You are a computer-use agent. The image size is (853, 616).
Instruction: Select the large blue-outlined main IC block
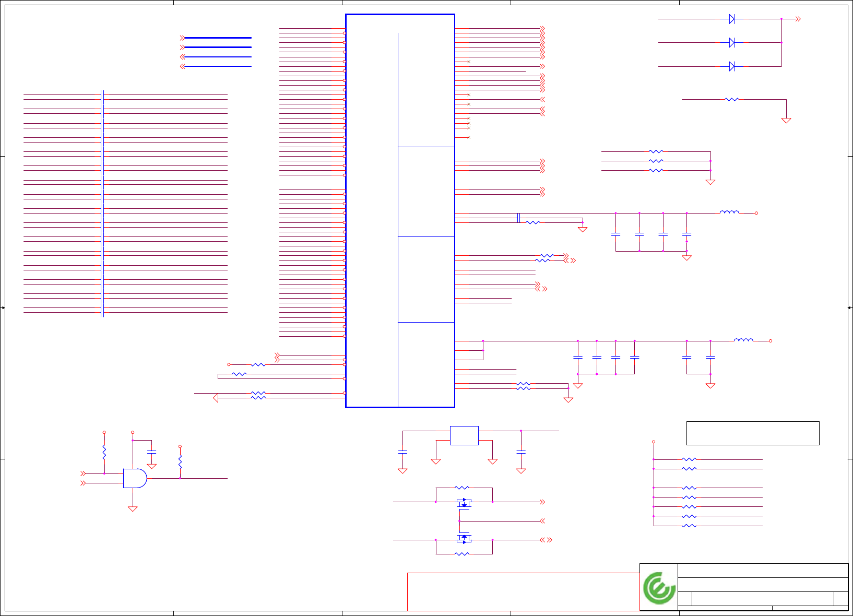(x=400, y=211)
